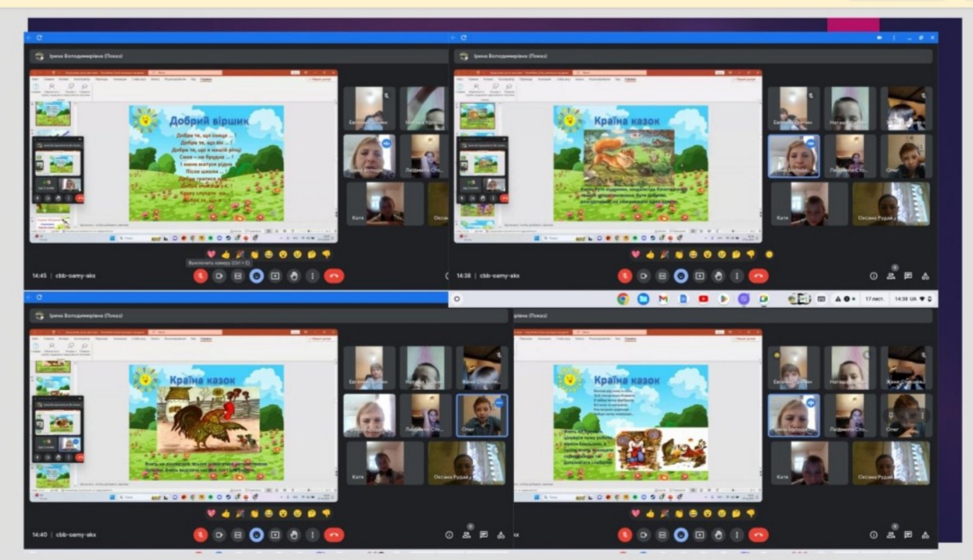Viewport: 973px width, 560px height.
Task: Raise hand in the 14:40 call
Action: pyautogui.click(x=294, y=535)
